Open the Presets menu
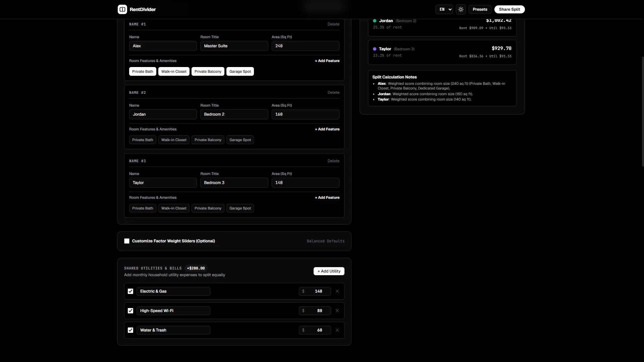Viewport: 644px width, 362px height. tap(480, 9)
